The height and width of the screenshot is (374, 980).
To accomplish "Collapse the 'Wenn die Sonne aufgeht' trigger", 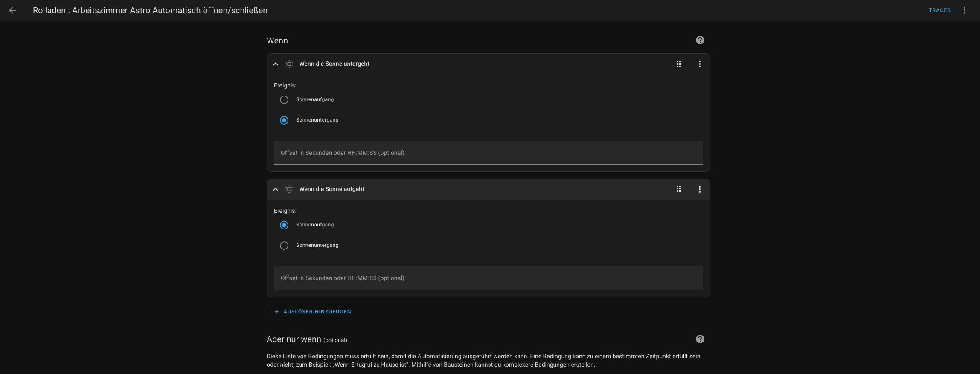I will pyautogui.click(x=276, y=189).
